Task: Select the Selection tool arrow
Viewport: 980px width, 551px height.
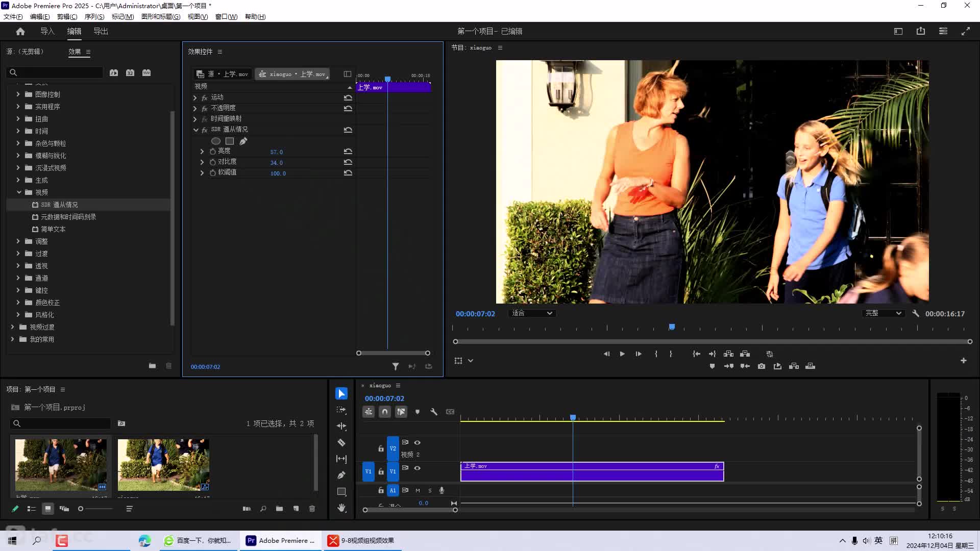Action: coord(341,394)
